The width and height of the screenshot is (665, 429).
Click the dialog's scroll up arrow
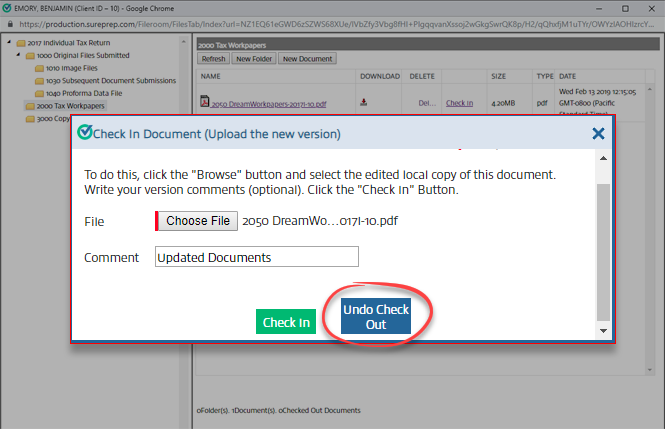point(602,161)
